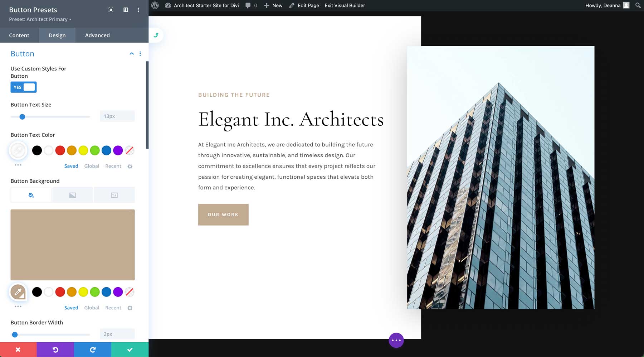The height and width of the screenshot is (357, 644).
Task: Open the three-dot menu beside Button heading
Action: [140, 53]
